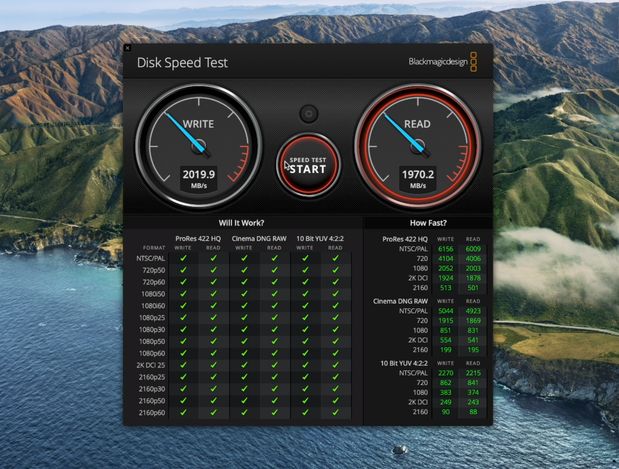Viewport: 619px width, 469px height.
Task: Click 10 Bit YUV read checkmark for NTSC/PAL
Action: click(335, 258)
